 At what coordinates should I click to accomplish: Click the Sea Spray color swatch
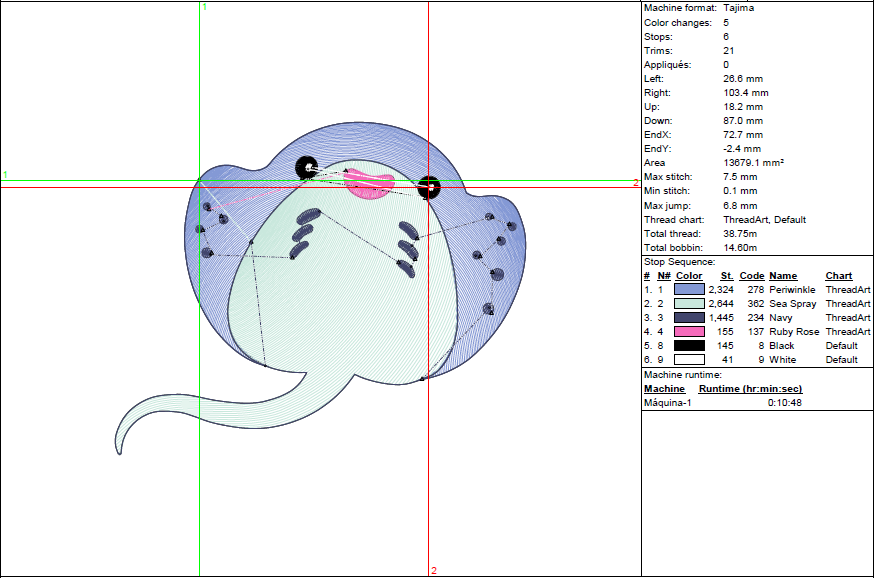pyautogui.click(x=689, y=303)
